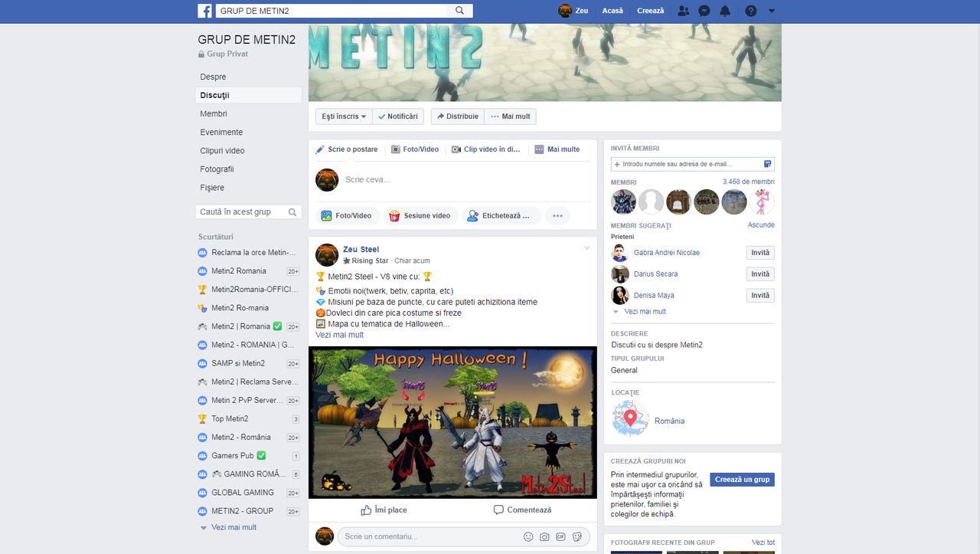This screenshot has width=980, height=554.
Task: Select Foto/Video in the post composer
Action: coord(347,215)
